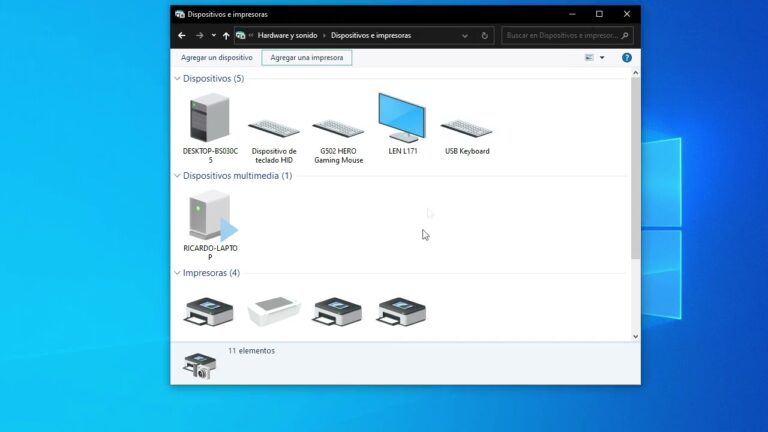Select the USB Keyboard device icon
Screen dimensions: 768x432
point(466,129)
